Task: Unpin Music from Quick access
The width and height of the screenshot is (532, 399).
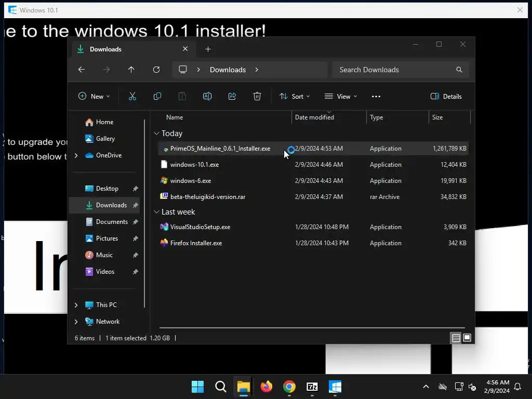Action: (x=136, y=255)
